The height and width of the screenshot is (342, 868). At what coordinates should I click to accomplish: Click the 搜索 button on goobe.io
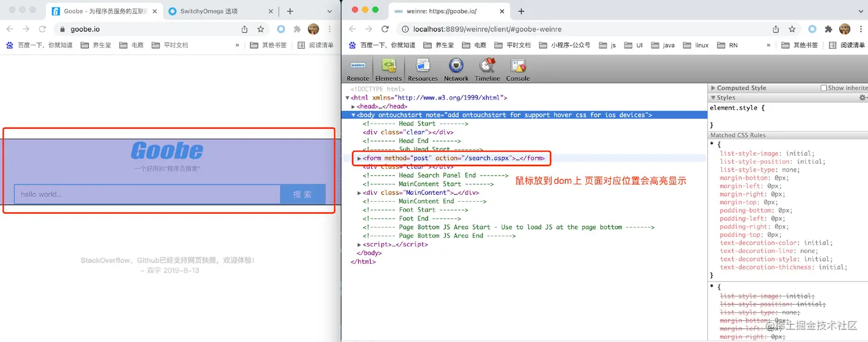tap(303, 194)
